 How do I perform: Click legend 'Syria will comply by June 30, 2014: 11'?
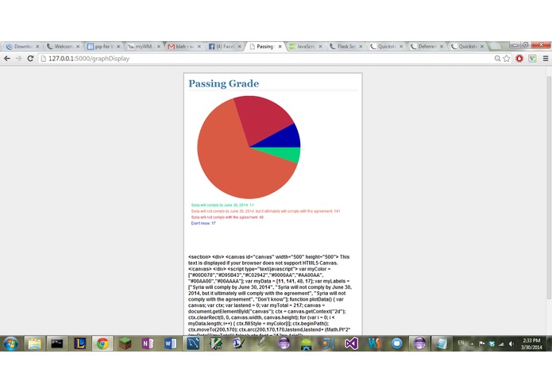pos(222,205)
